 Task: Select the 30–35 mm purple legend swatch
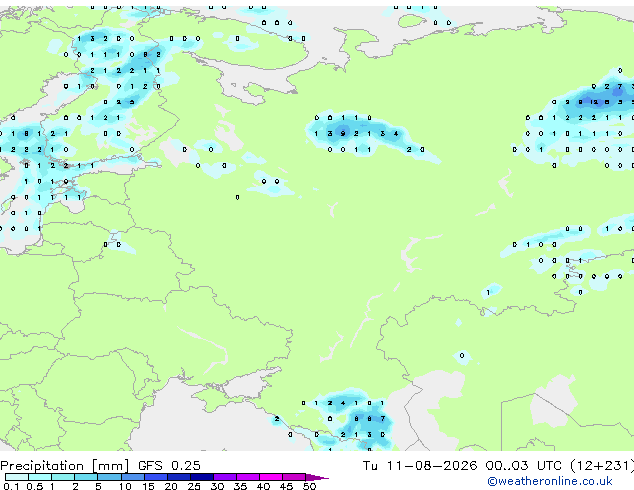pyautogui.click(x=225, y=477)
